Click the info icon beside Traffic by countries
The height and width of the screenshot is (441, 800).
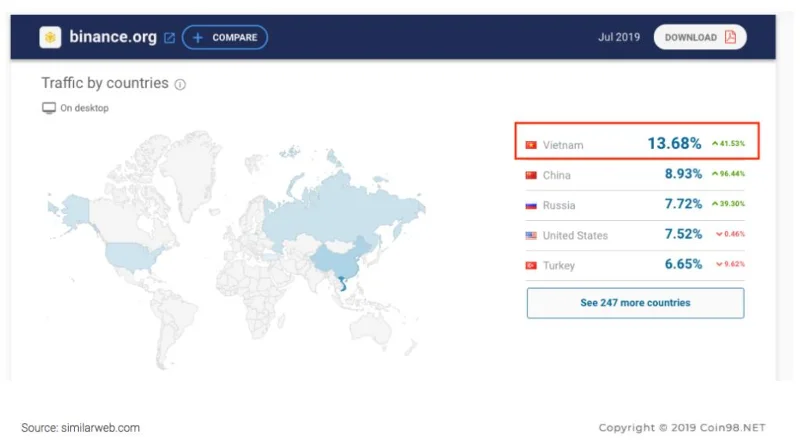(180, 84)
